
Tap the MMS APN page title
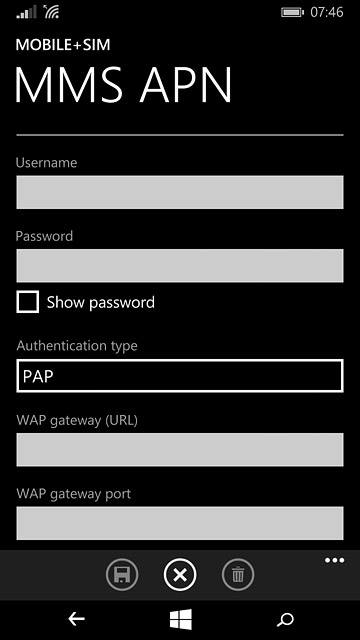[x=124, y=86]
